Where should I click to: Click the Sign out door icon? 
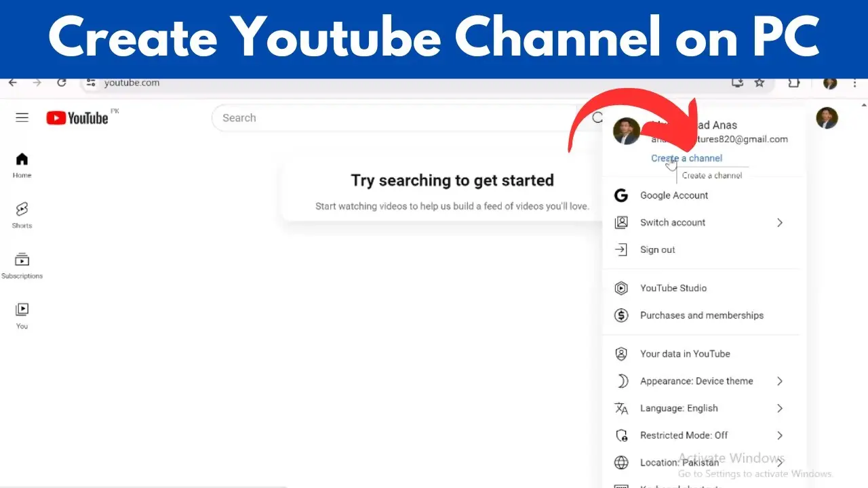coord(621,249)
